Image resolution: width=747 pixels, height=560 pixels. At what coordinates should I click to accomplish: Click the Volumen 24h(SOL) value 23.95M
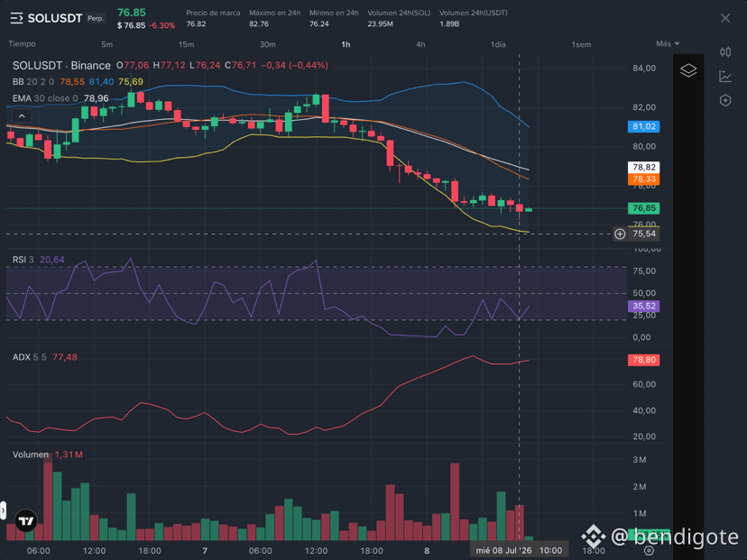380,23
